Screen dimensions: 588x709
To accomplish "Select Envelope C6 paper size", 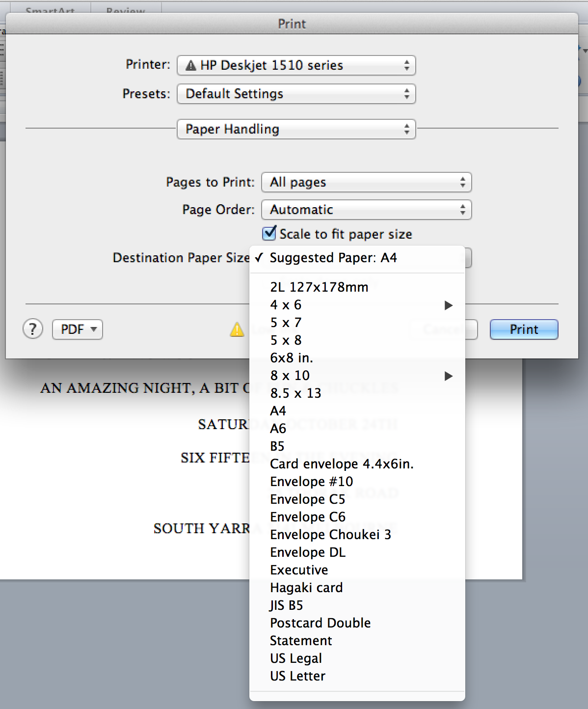I will click(357, 517).
